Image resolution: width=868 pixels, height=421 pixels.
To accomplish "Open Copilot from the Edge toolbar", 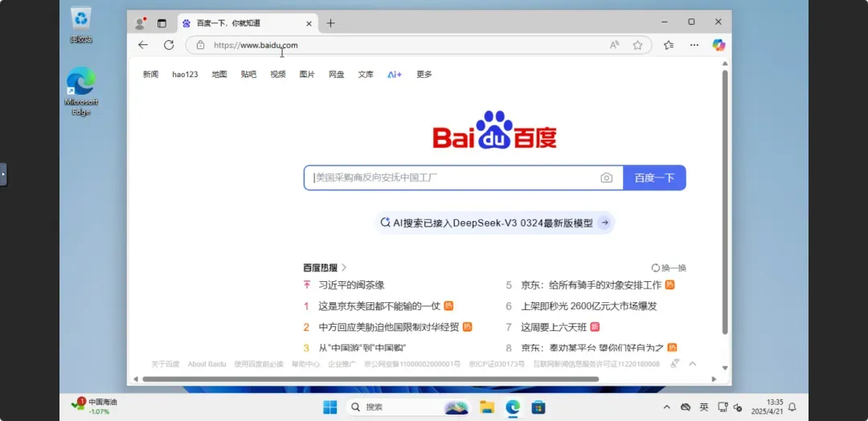I will 719,45.
